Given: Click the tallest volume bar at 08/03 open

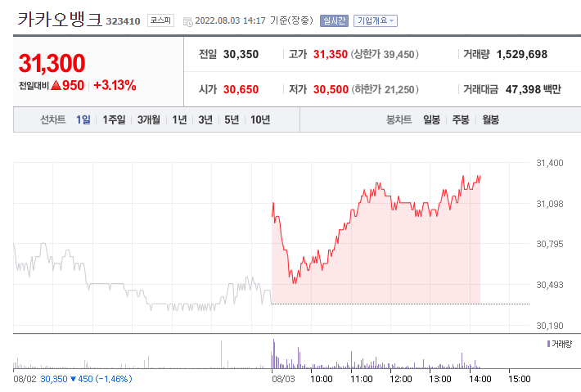Looking at the screenshot, I should pos(274,354).
